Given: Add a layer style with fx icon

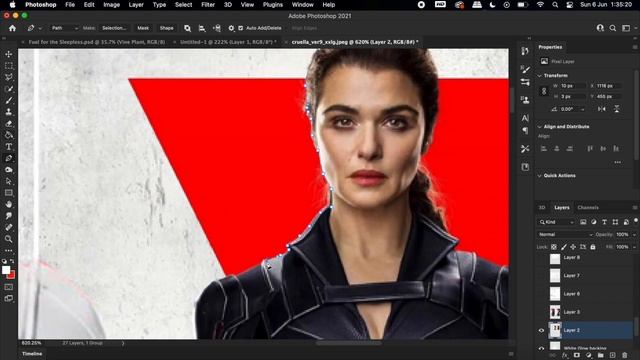Looking at the screenshot, I should pyautogui.click(x=565, y=356).
